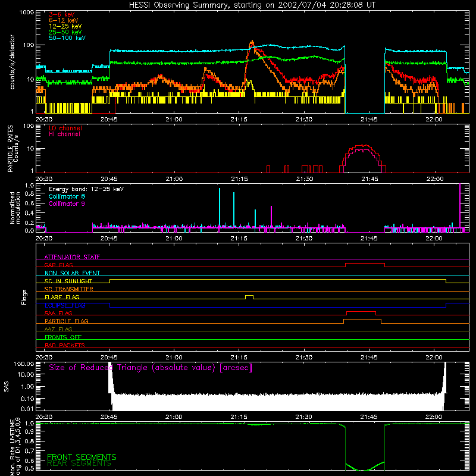Select the '50-100 keV' legend label
Screen dimensions: 476x476
(67, 38)
